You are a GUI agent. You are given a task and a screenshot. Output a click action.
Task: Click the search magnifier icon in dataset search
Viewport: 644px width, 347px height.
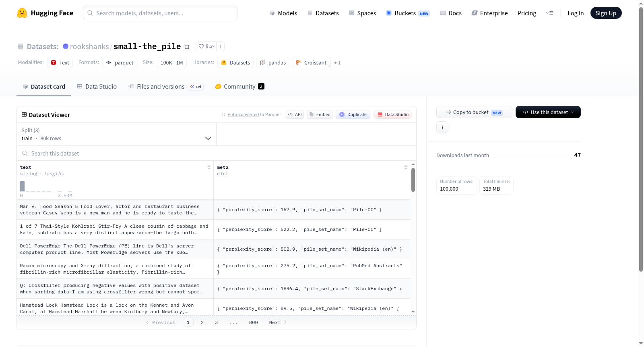click(25, 153)
